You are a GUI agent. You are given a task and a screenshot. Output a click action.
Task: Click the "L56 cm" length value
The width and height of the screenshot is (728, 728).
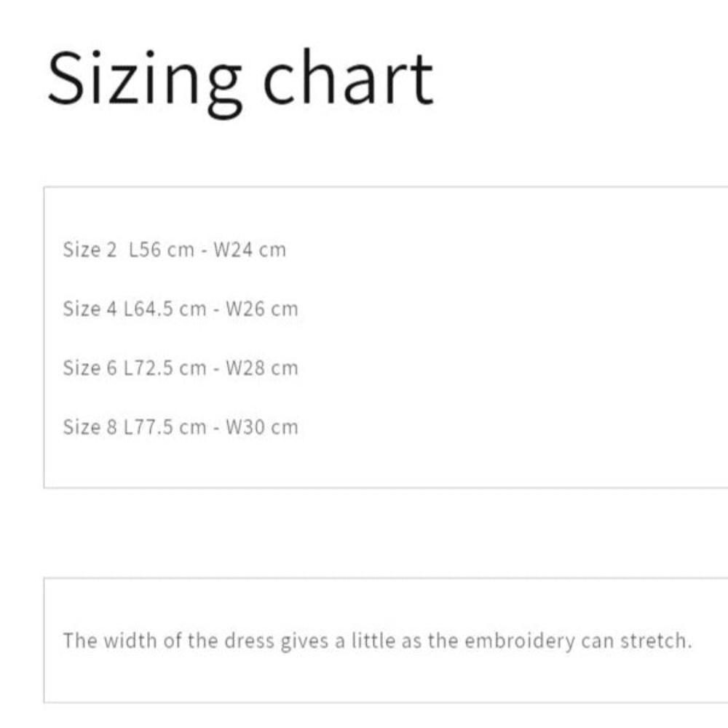click(x=162, y=250)
